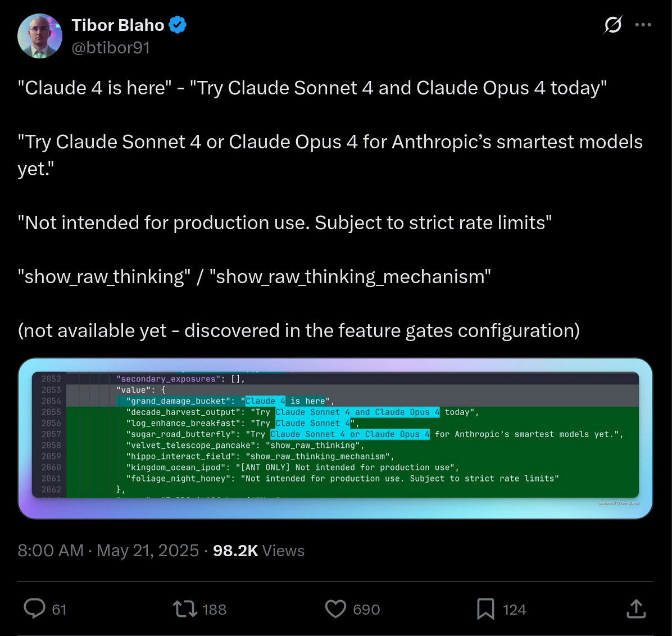Click the reply speech bubble icon
672x636 pixels.
pyautogui.click(x=34, y=608)
